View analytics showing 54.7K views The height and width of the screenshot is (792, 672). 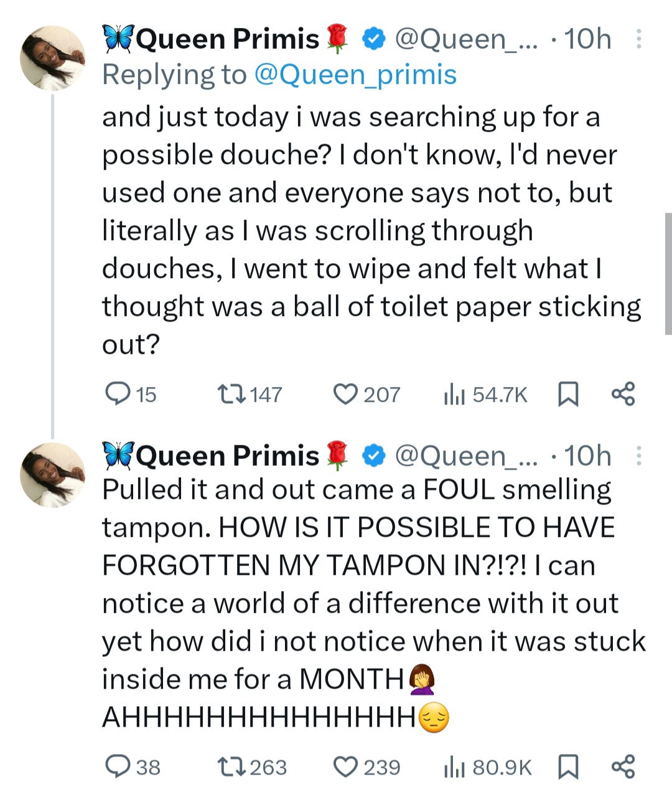coord(455,394)
